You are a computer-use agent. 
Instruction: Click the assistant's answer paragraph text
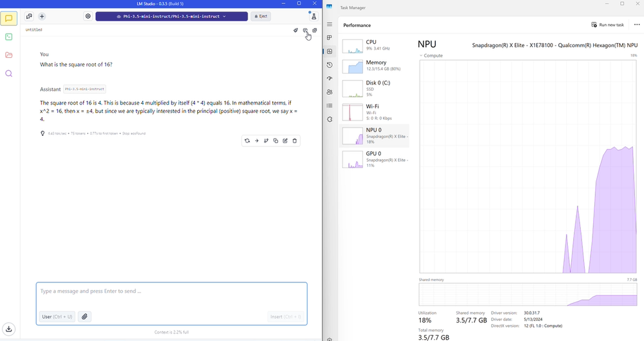click(x=168, y=111)
